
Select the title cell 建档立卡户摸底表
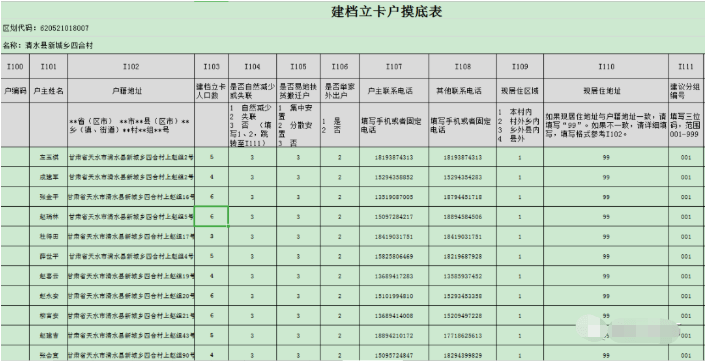point(386,12)
